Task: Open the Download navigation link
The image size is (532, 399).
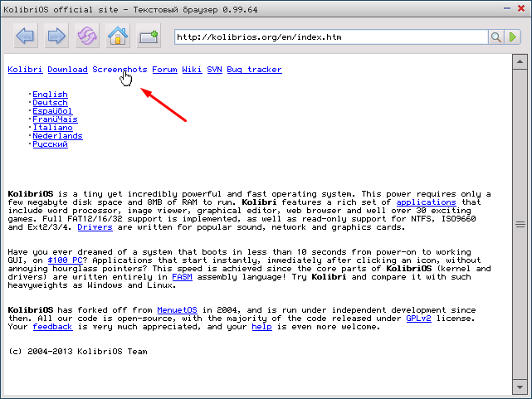Action: (x=67, y=70)
